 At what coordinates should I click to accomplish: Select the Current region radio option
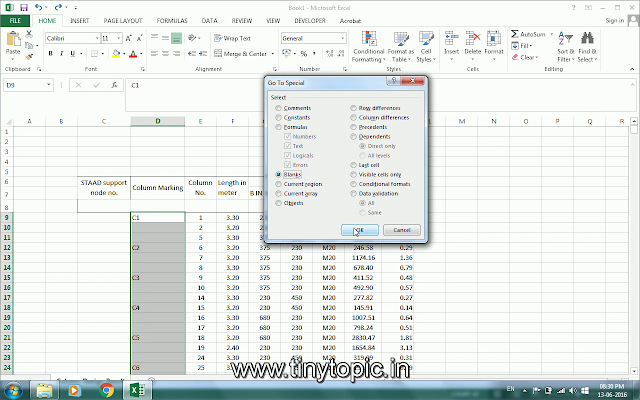coord(278,184)
